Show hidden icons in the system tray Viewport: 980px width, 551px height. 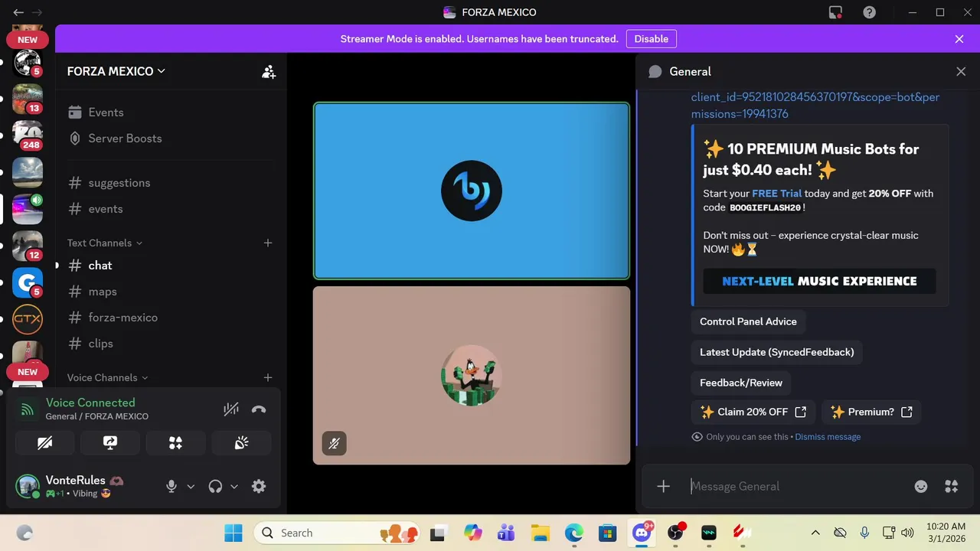(815, 533)
